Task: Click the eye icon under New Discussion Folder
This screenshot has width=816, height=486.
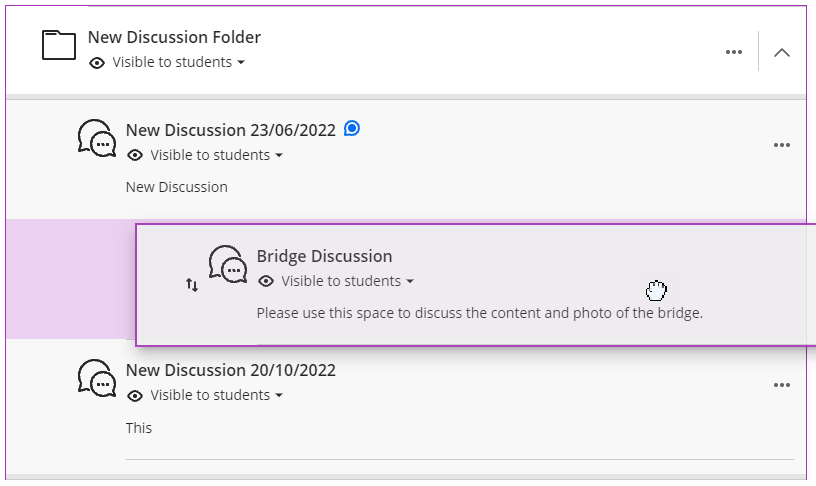Action: 97,63
